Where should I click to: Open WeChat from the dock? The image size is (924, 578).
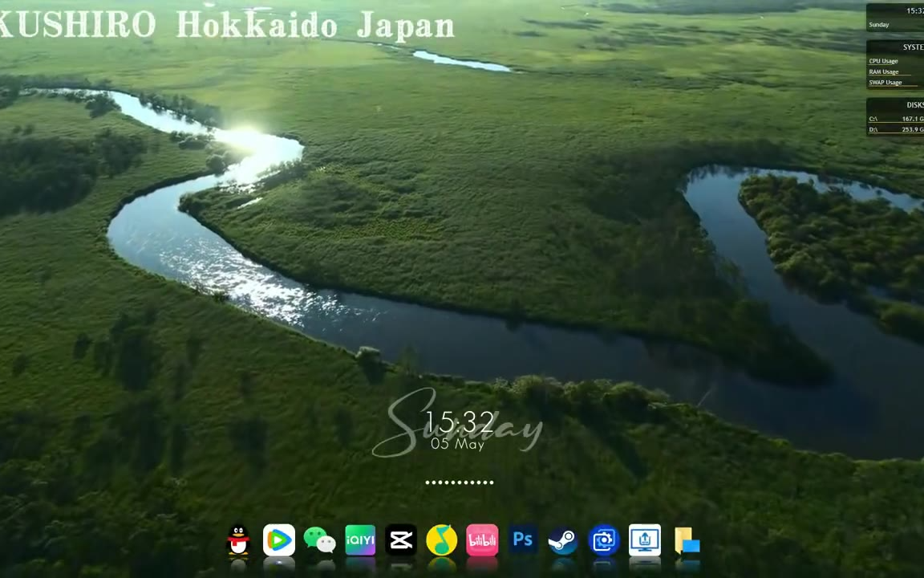pyautogui.click(x=320, y=540)
